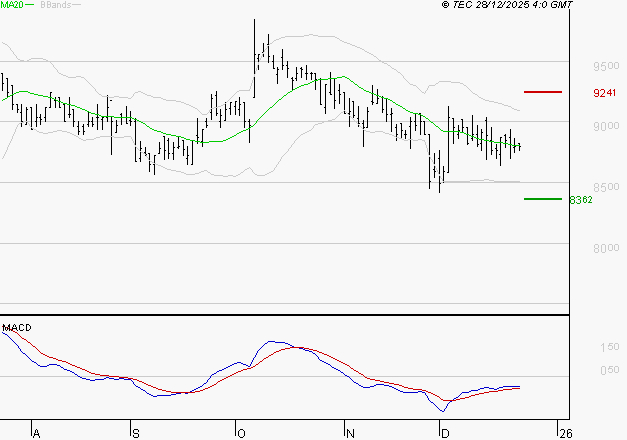The image size is (627, 440).
Task: Click the TEC 28/12/2025 timestamp text
Action: [x=507, y=5]
